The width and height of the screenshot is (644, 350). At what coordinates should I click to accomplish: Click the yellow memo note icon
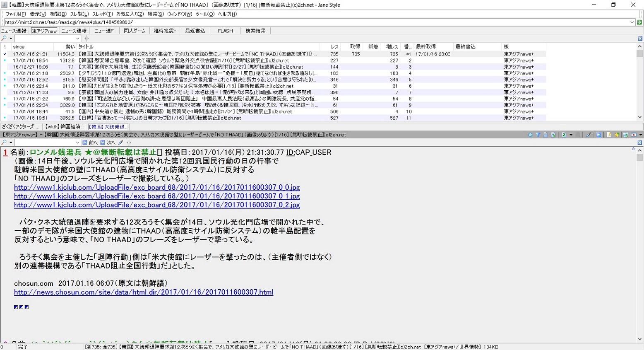point(609,135)
